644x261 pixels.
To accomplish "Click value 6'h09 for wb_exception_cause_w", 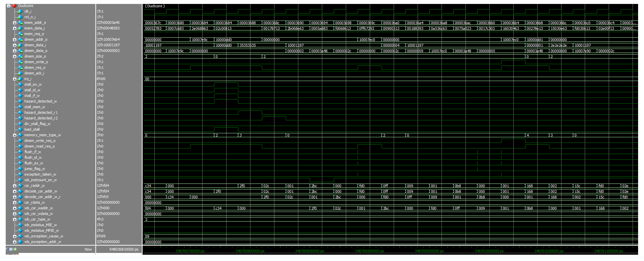I will [101, 236].
